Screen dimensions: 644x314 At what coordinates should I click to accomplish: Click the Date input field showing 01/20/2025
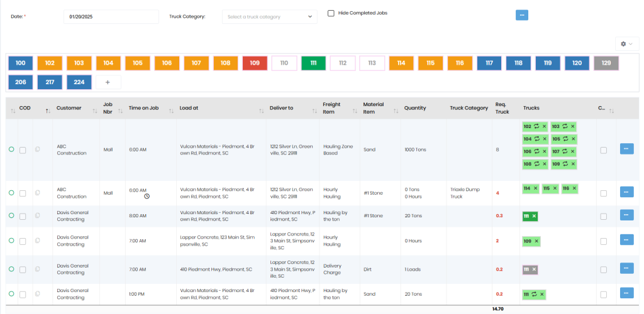(x=111, y=17)
